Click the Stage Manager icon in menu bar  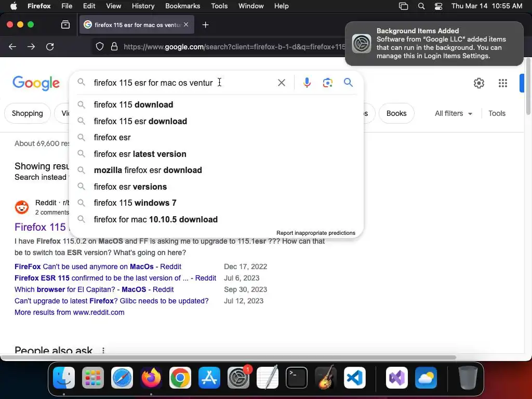(x=403, y=6)
